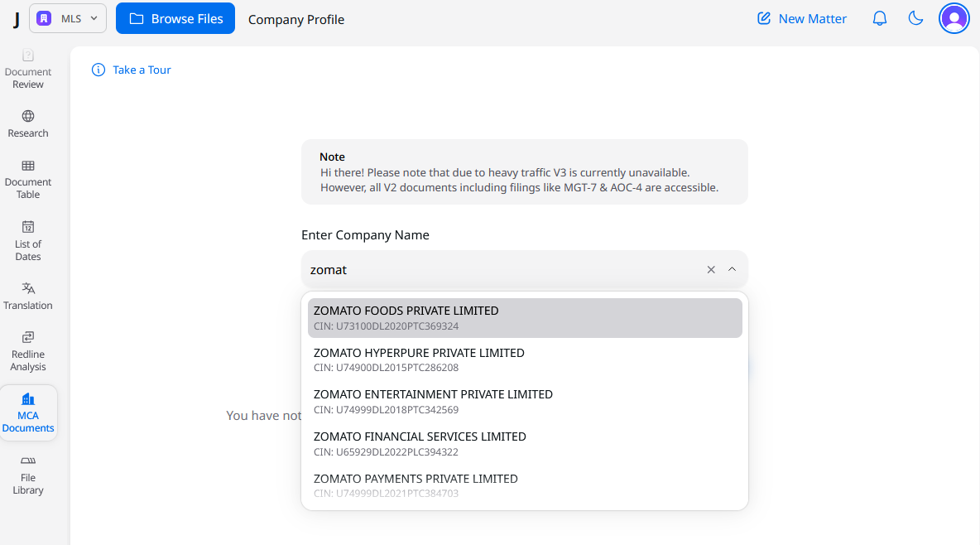Open Research globe icon in sidebar
The image size is (980, 545).
point(28,117)
